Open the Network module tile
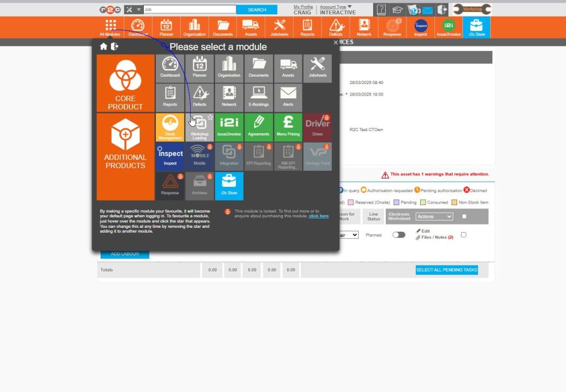 [x=229, y=97]
